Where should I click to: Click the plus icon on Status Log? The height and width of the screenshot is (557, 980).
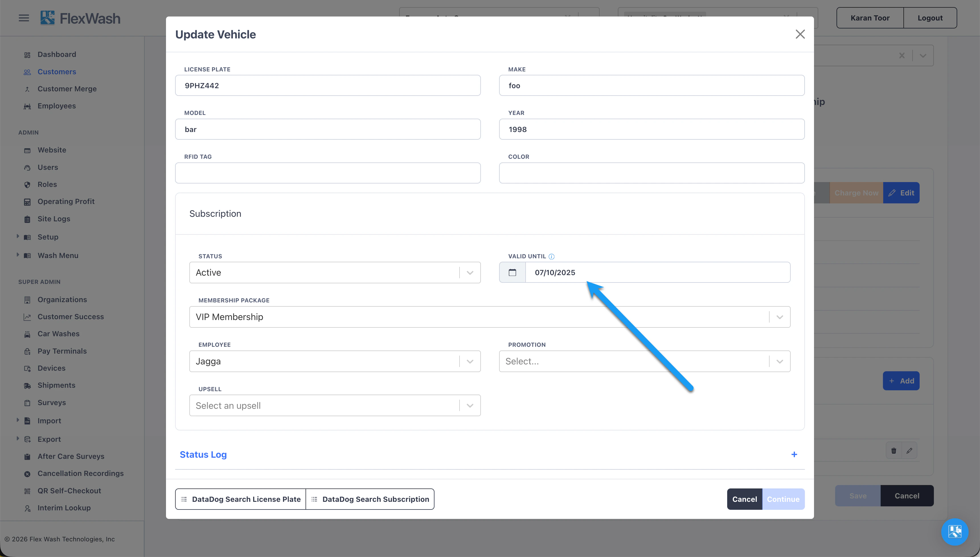(794, 455)
